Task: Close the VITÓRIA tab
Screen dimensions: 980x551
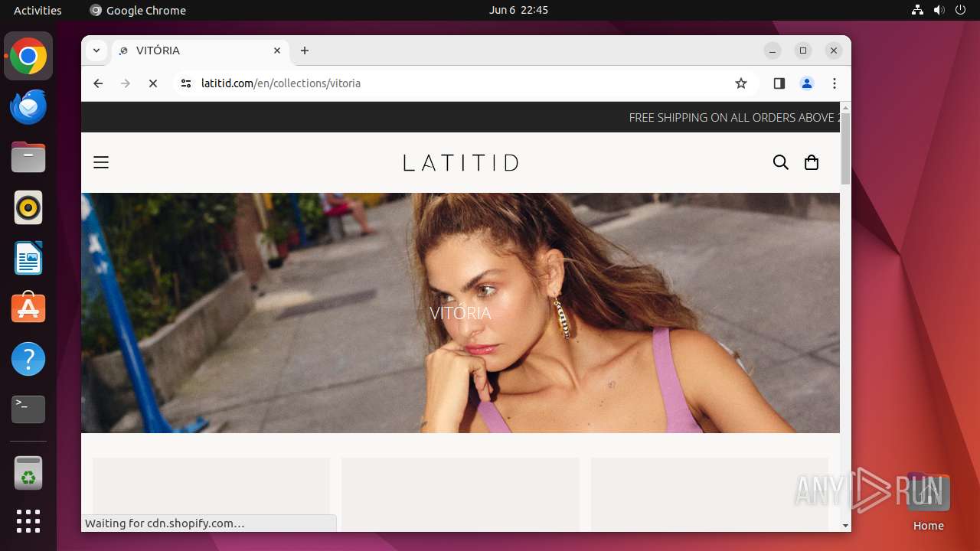Action: coord(277,51)
